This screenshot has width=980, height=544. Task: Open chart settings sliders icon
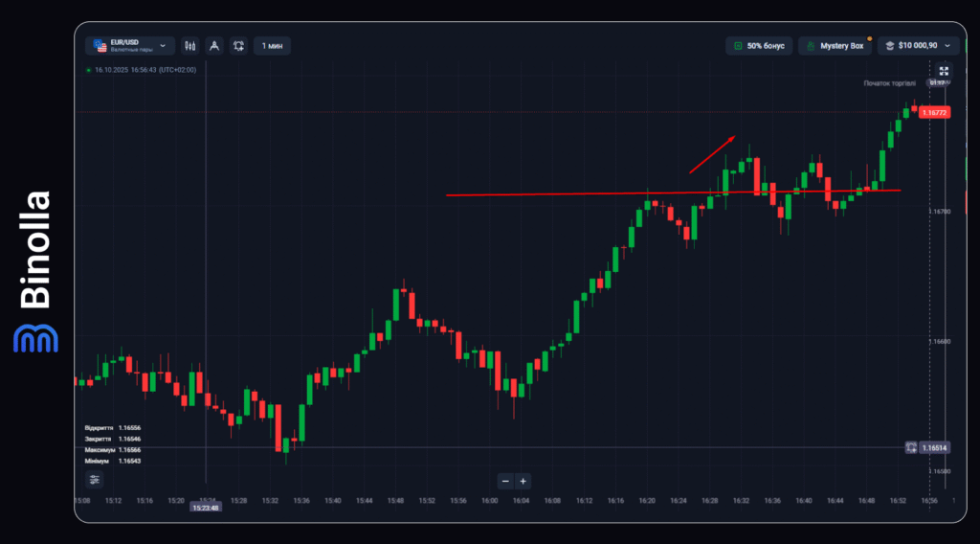click(x=94, y=480)
